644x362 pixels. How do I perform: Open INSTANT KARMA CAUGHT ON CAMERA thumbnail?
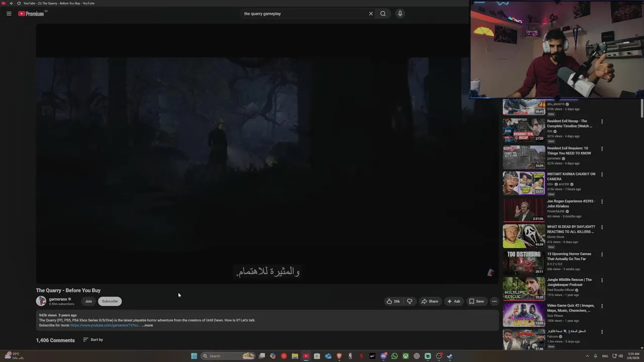(524, 183)
